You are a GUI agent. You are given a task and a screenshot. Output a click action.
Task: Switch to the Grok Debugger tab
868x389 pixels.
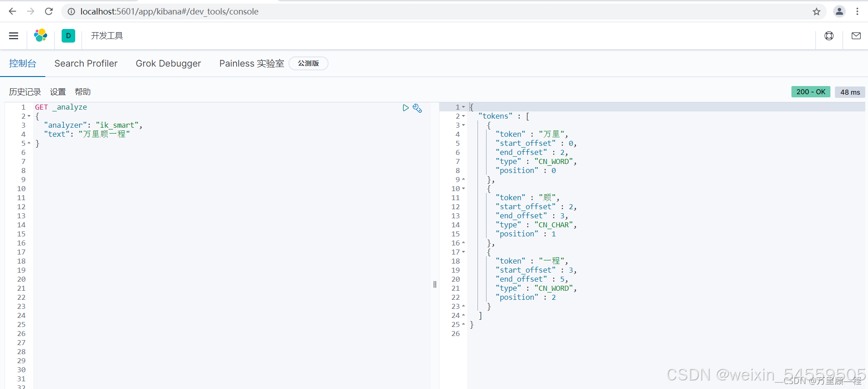point(169,63)
